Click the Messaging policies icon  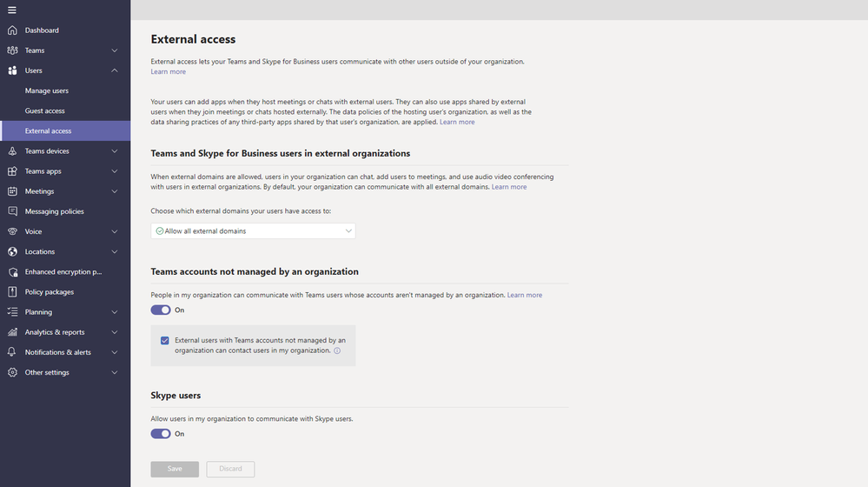click(x=12, y=211)
